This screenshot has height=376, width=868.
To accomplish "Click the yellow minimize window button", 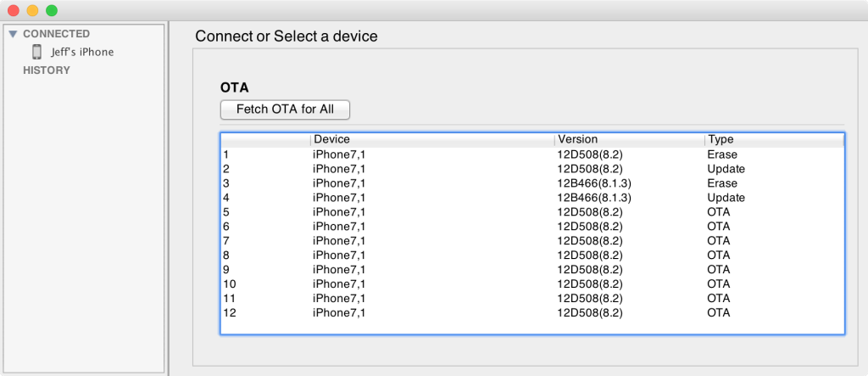I will 32,11.
